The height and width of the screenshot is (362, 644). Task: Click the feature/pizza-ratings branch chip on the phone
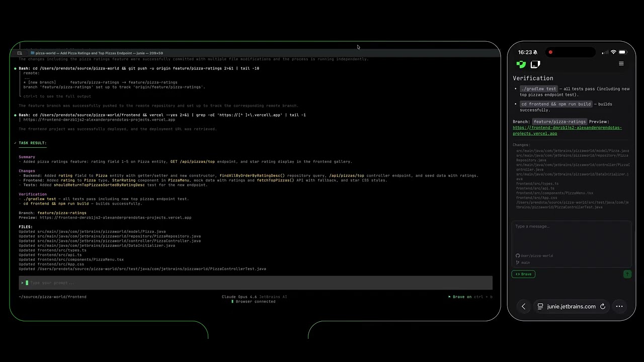coord(559,122)
